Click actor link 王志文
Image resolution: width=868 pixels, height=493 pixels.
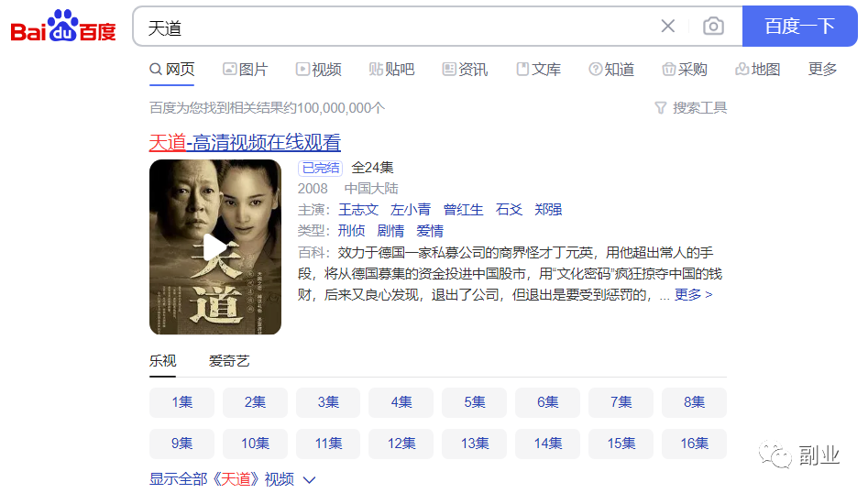[358, 210]
